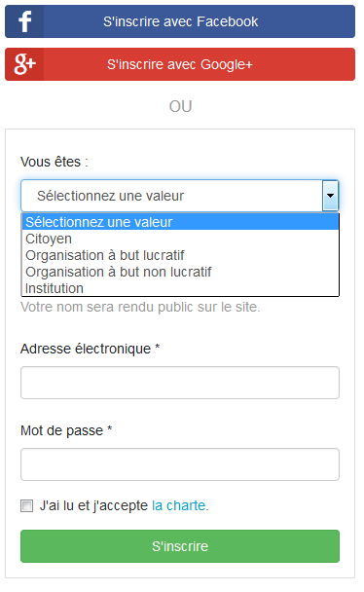The width and height of the screenshot is (364, 592).
Task: Click the Google+ logo icon
Action: click(25, 64)
